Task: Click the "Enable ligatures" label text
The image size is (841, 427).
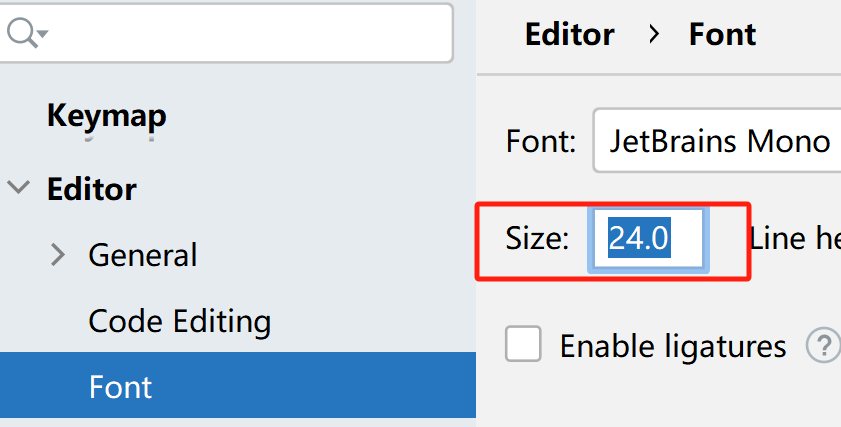Action: 672,346
